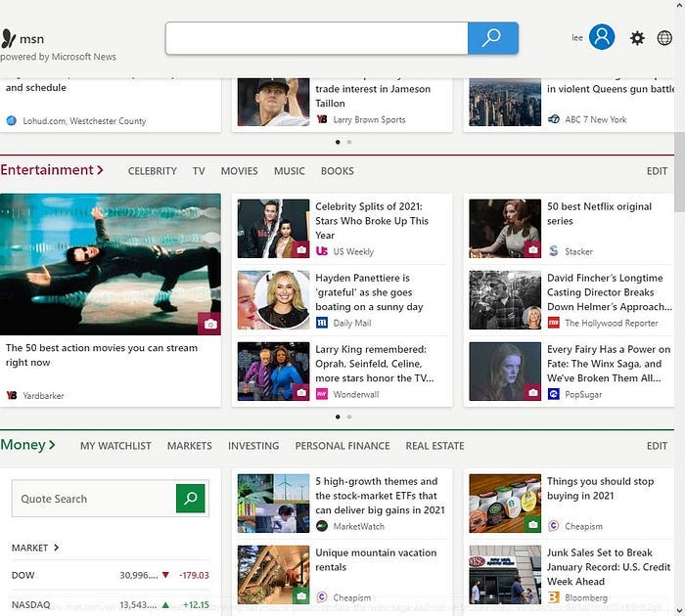Open the MOVIES tab in Entertainment
The width and height of the screenshot is (685, 616).
click(x=239, y=171)
